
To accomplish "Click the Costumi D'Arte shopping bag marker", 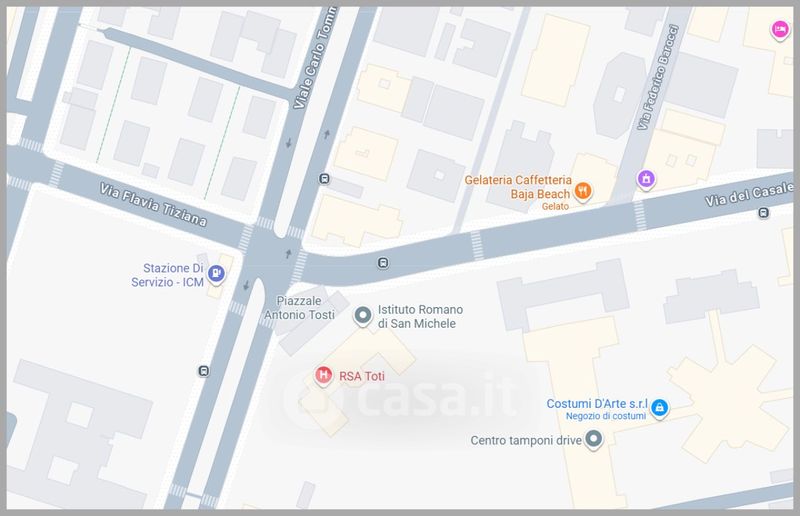I will (x=659, y=408).
